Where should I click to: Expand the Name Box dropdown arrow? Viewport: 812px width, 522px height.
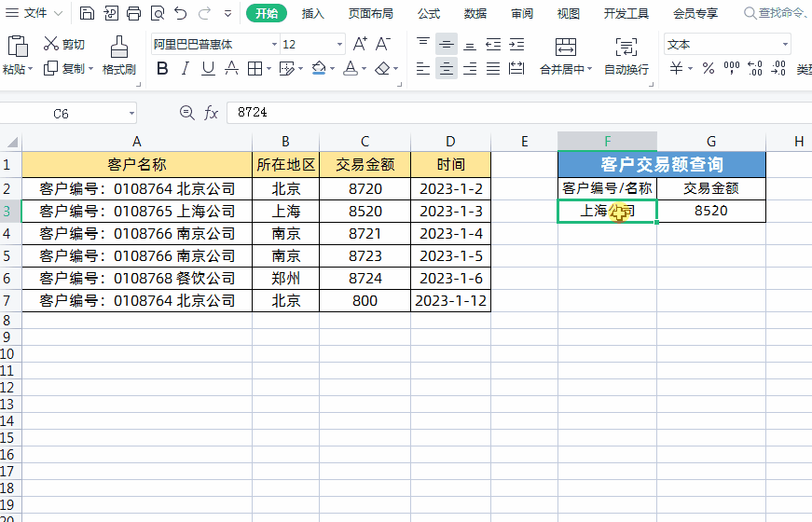[132, 114]
